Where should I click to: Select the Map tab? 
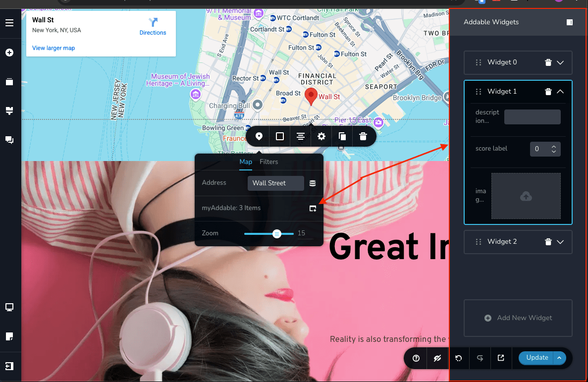point(245,162)
